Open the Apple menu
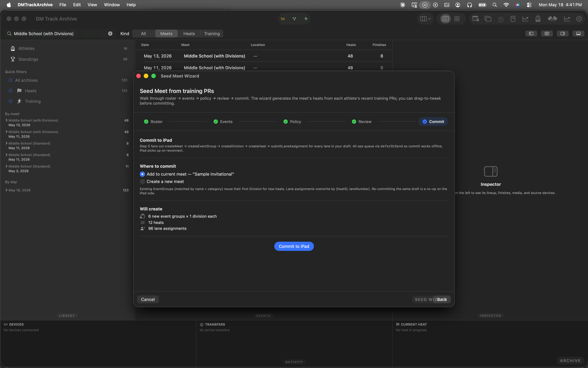Image resolution: width=588 pixels, height=368 pixels. point(9,5)
